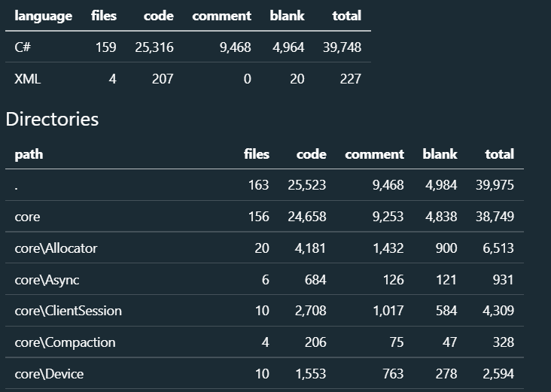
Task: Click the root directory total 39,975
Action: click(495, 186)
